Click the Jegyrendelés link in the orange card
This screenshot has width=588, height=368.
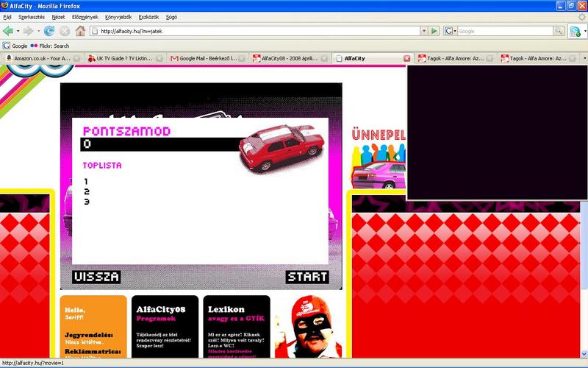point(89,335)
